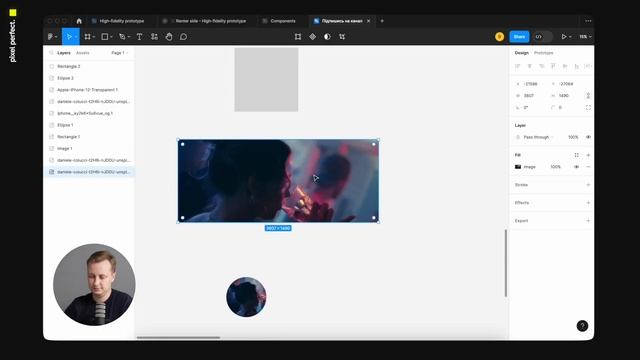
Task: Add a new effect with plus icon
Action: click(x=588, y=203)
